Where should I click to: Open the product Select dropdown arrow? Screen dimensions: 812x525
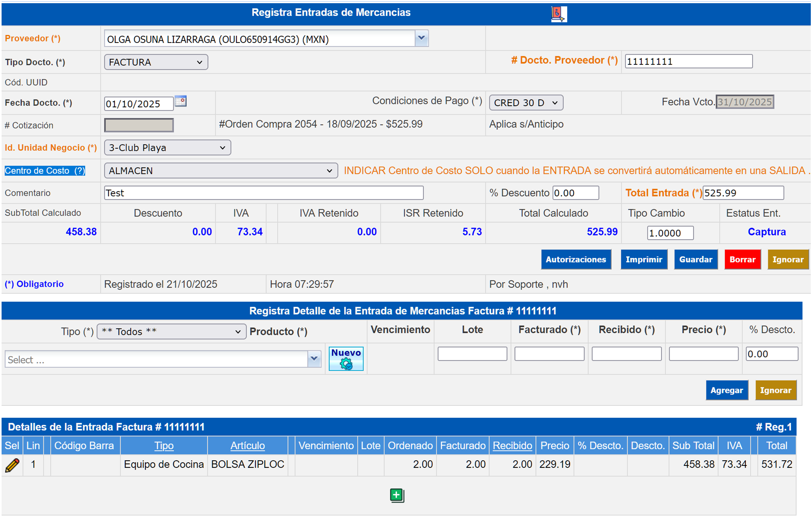[x=314, y=359]
